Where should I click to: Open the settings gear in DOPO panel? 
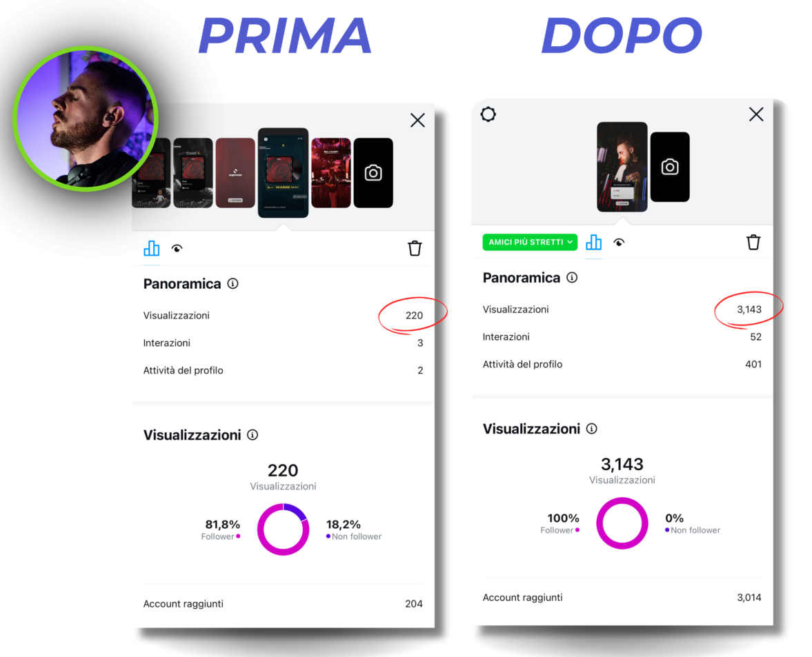pos(488,114)
